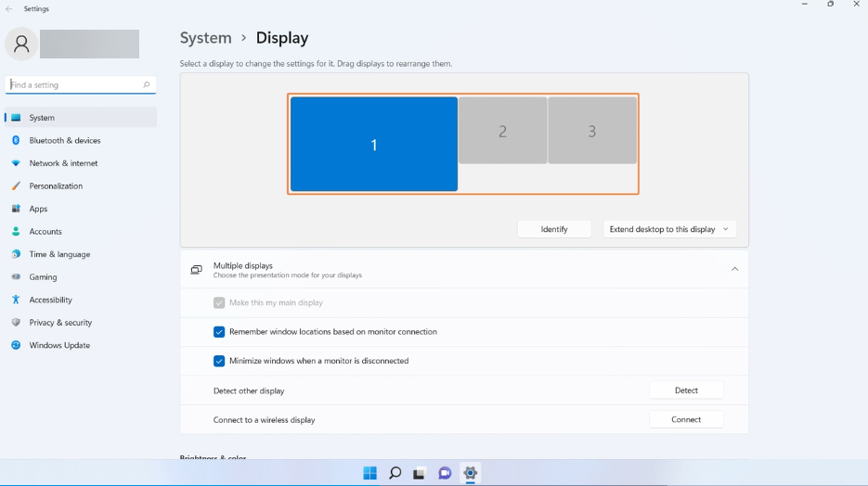The image size is (868, 486).
Task: Click the 'Detect other display' label
Action: 249,390
